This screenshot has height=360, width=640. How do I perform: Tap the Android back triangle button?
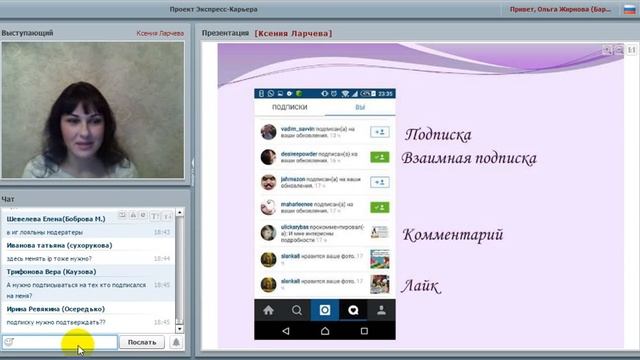click(286, 331)
